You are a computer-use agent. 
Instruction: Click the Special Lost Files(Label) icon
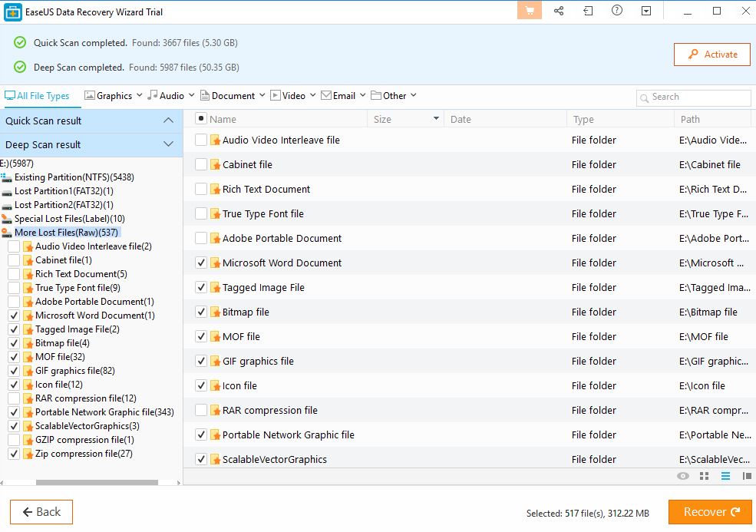coord(6,219)
